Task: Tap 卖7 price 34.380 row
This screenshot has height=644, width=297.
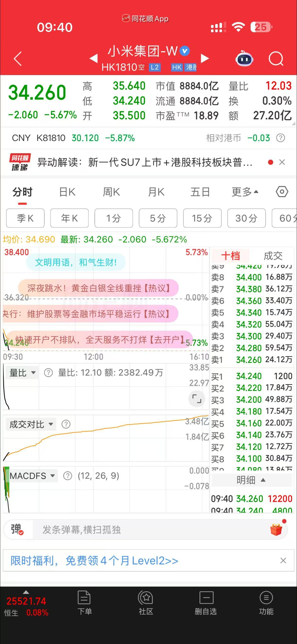Action: coord(252,289)
